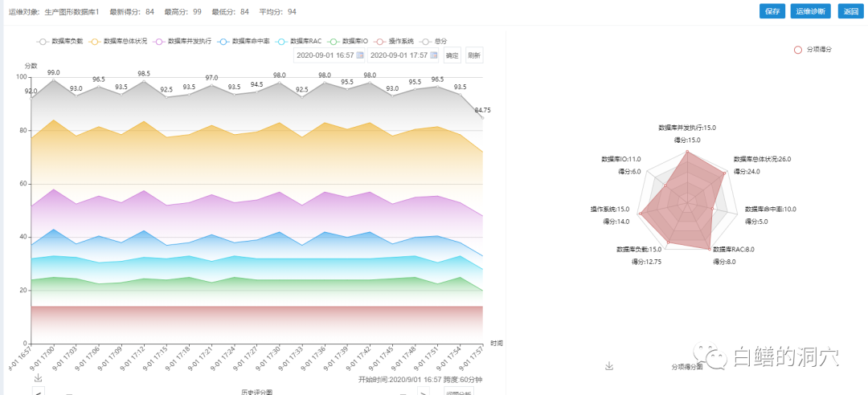
Task: Click the 9-01 17:57 axis tick label
Action: coord(471,359)
